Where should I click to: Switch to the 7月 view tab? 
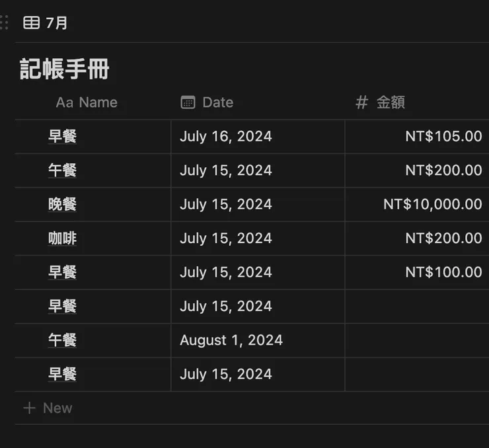56,23
